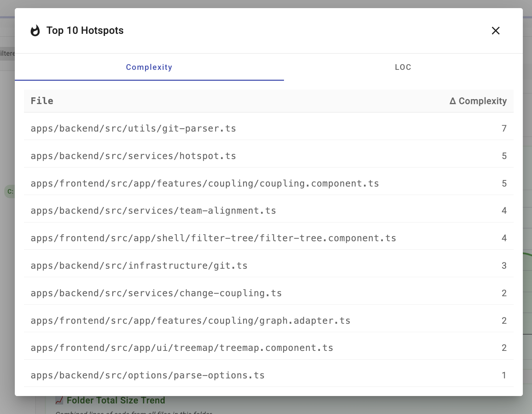The width and height of the screenshot is (532, 414).
Task: Click the gray filtered chip behind dialog
Action: tap(7, 54)
